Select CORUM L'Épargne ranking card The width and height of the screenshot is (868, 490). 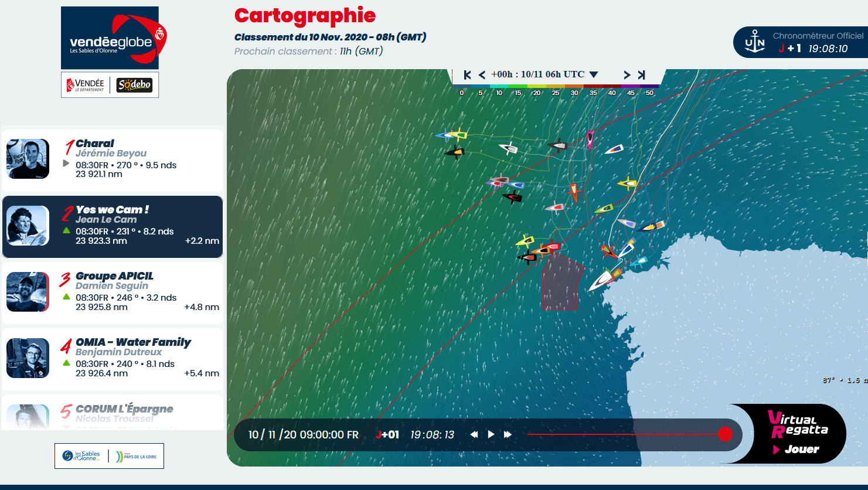pyautogui.click(x=113, y=413)
